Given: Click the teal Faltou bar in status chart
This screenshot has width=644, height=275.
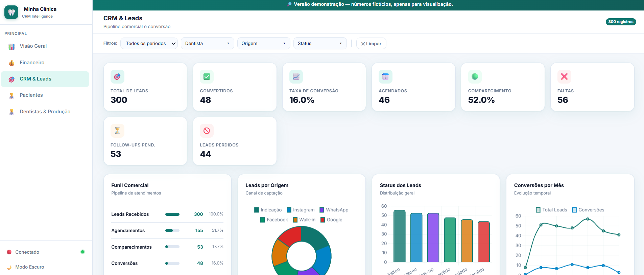Looking at the screenshot, I should coord(400,236).
